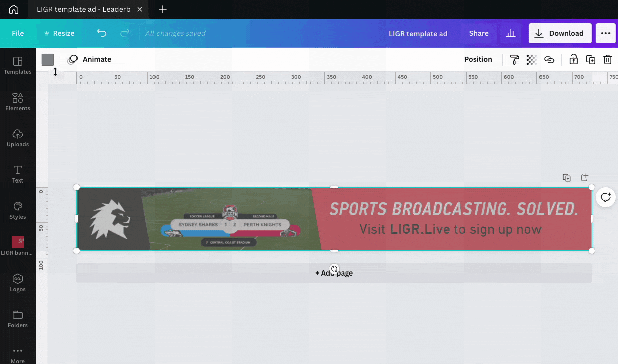Open the three-dots more options menu

click(x=606, y=33)
